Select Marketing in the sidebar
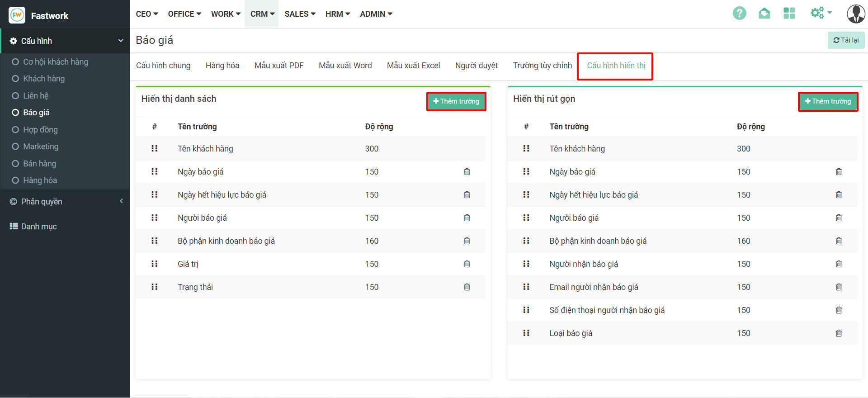Viewport: 868px width, 398px height. point(41,147)
